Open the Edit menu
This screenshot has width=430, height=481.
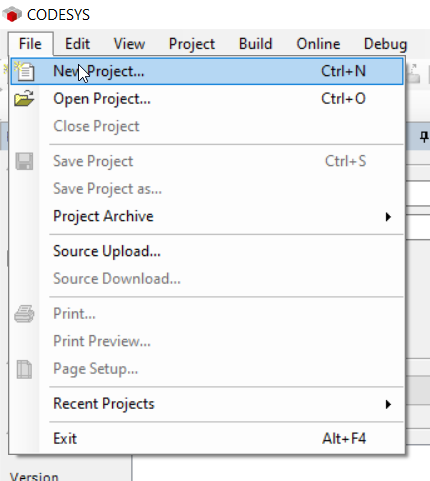pos(77,44)
